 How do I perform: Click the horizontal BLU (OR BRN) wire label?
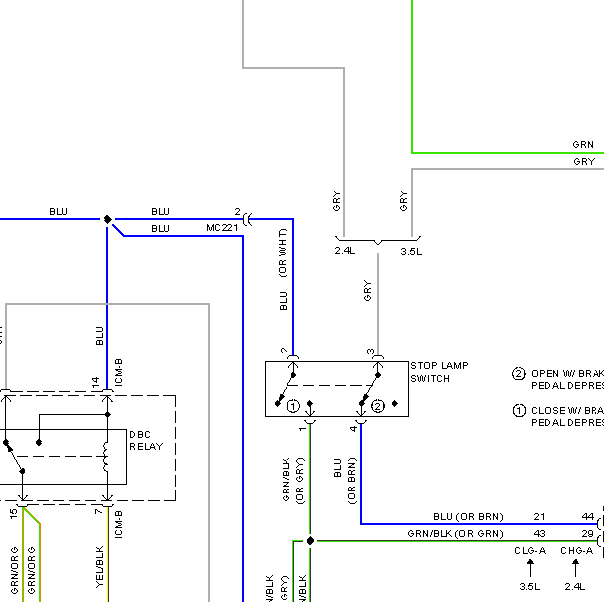pos(468,516)
